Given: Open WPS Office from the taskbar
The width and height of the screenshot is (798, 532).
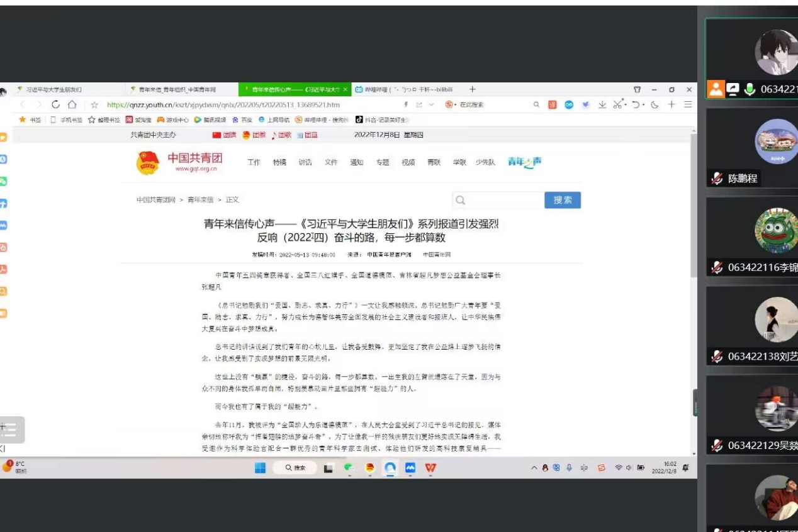Looking at the screenshot, I should [430, 468].
